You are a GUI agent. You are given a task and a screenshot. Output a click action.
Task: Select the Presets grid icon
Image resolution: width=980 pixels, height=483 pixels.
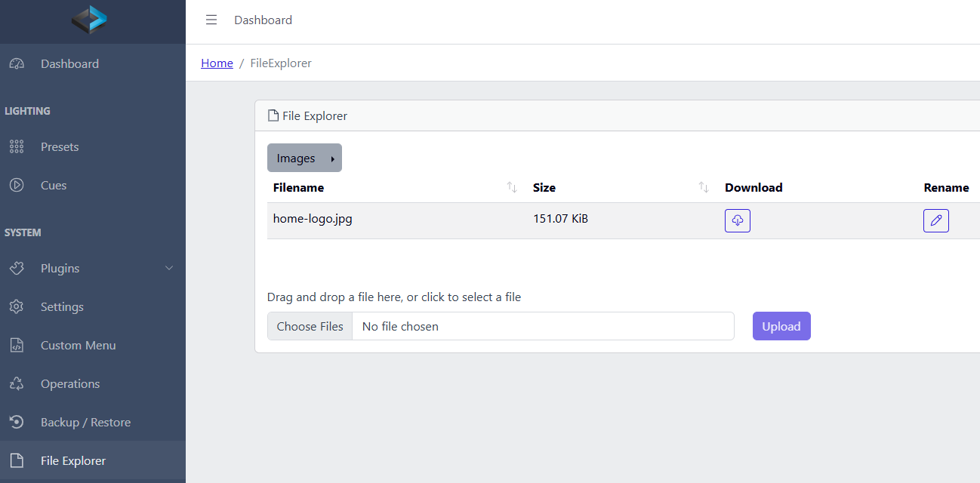(17, 146)
